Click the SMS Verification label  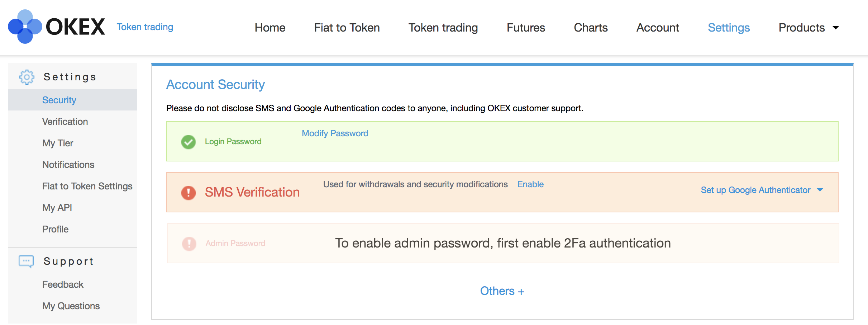coord(252,192)
